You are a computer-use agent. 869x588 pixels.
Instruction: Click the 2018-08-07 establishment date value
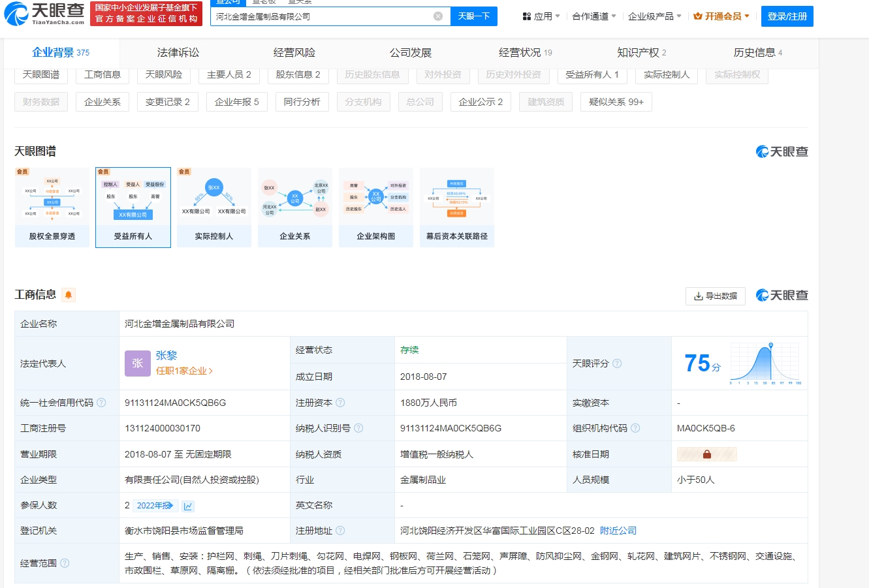point(424,377)
